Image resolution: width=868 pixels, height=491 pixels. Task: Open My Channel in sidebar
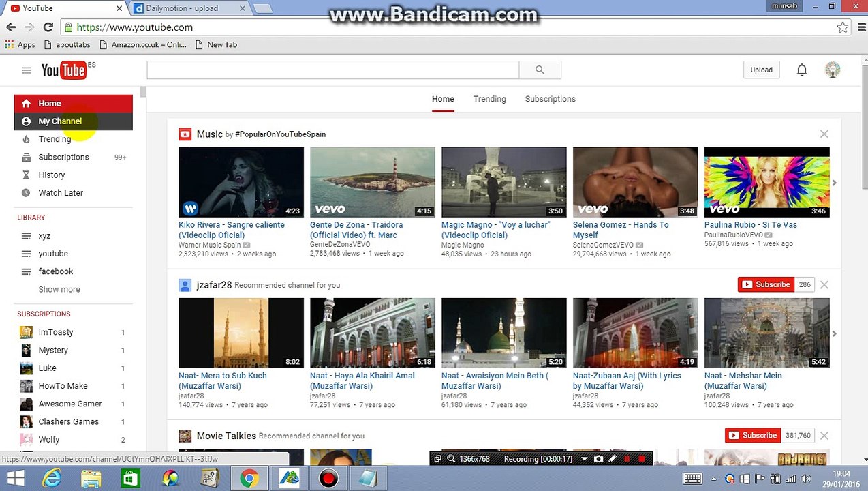point(73,121)
